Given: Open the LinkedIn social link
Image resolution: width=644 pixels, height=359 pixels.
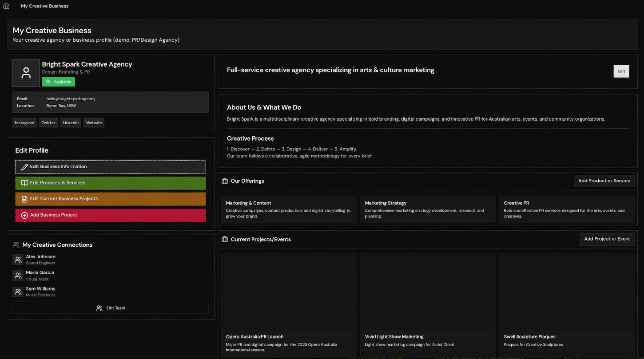Looking at the screenshot, I should (71, 123).
